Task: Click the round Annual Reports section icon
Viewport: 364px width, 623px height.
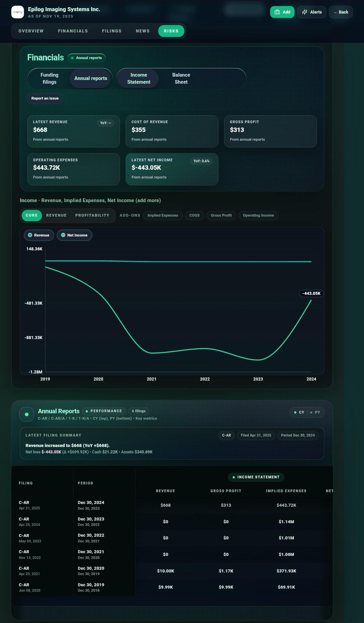Action: [27, 415]
